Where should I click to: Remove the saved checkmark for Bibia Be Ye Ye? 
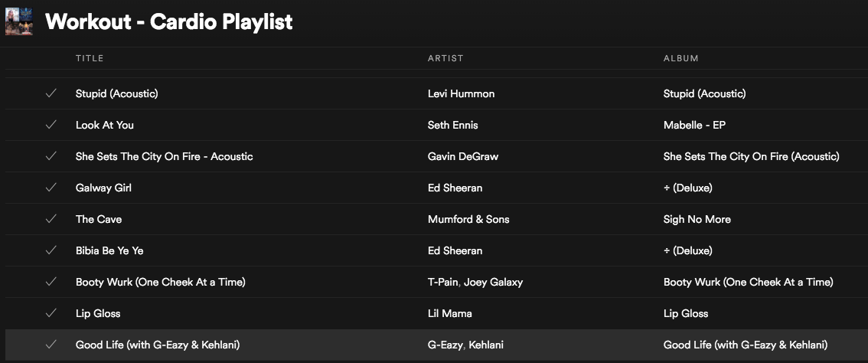tap(51, 250)
